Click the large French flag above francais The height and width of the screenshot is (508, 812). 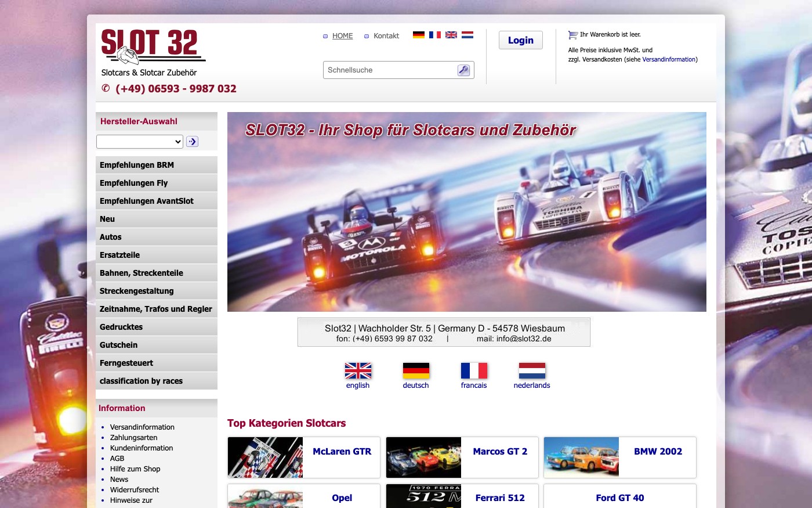474,370
